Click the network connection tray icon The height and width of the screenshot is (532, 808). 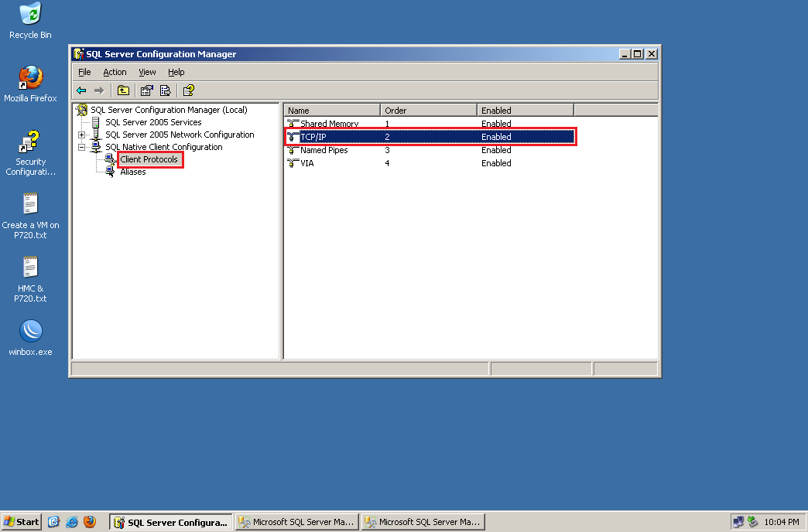tap(738, 522)
